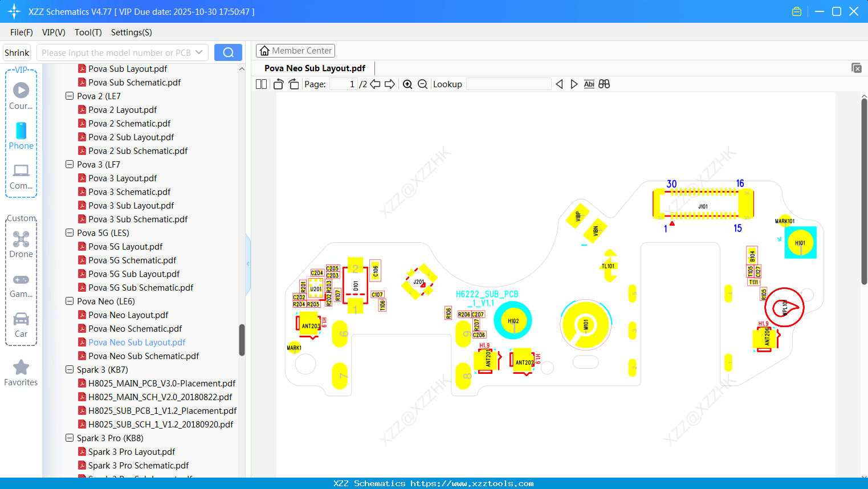Screen dimensions: 868x489
Task: Collapse the Spark 3 (KB7) tree node
Action: [69, 369]
